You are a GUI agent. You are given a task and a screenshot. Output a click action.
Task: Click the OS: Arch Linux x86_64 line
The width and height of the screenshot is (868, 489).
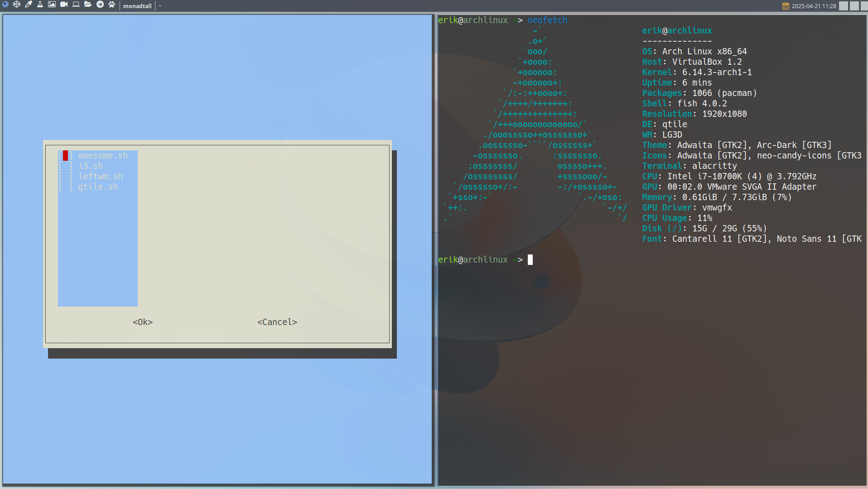pyautogui.click(x=694, y=52)
